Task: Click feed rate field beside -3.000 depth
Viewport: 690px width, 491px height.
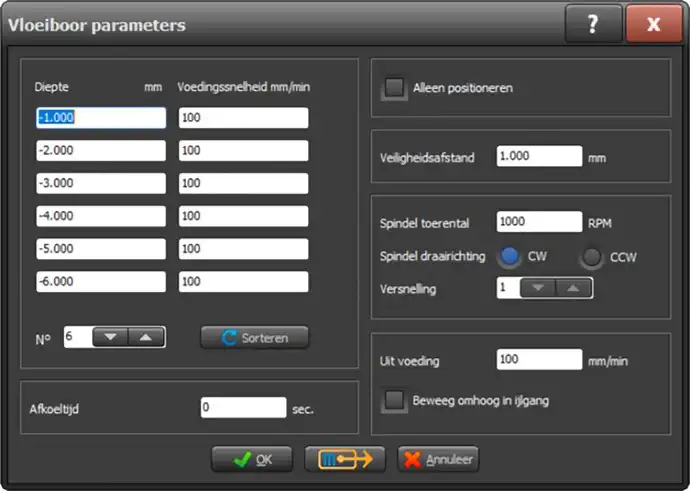Action: coord(243,183)
